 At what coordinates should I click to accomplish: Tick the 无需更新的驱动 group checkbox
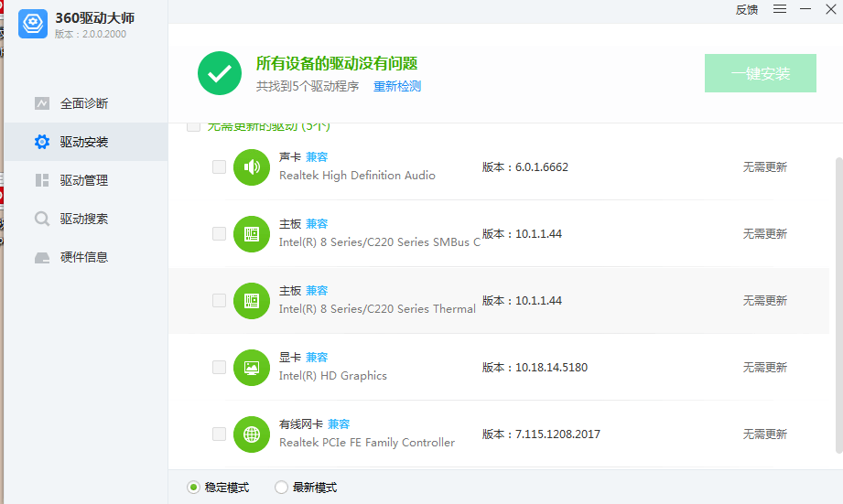(193, 127)
